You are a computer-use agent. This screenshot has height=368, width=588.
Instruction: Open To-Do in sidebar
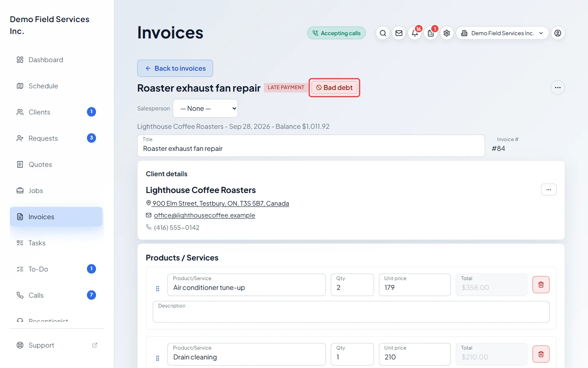coord(56,269)
